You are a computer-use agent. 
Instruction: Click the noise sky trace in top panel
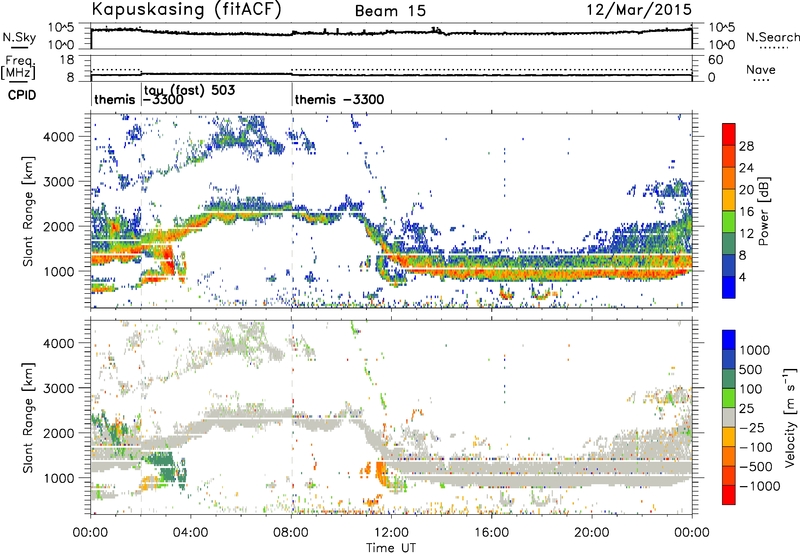(391, 33)
